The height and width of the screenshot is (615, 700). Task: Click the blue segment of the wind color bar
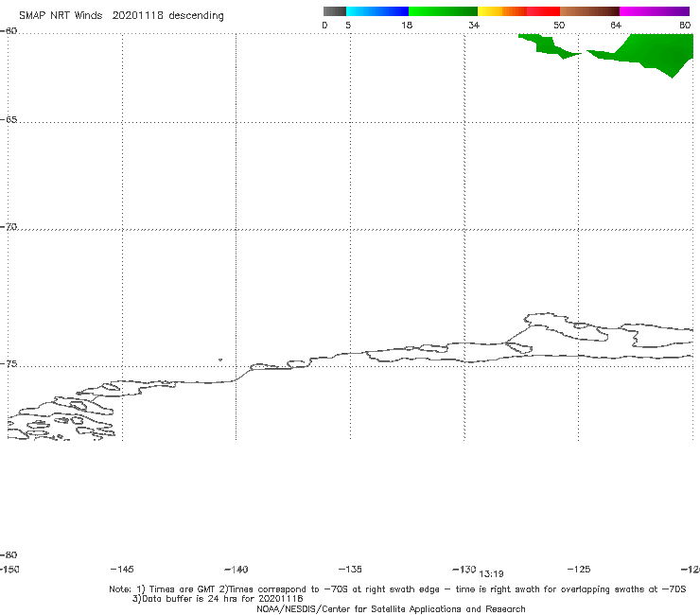[x=377, y=11]
